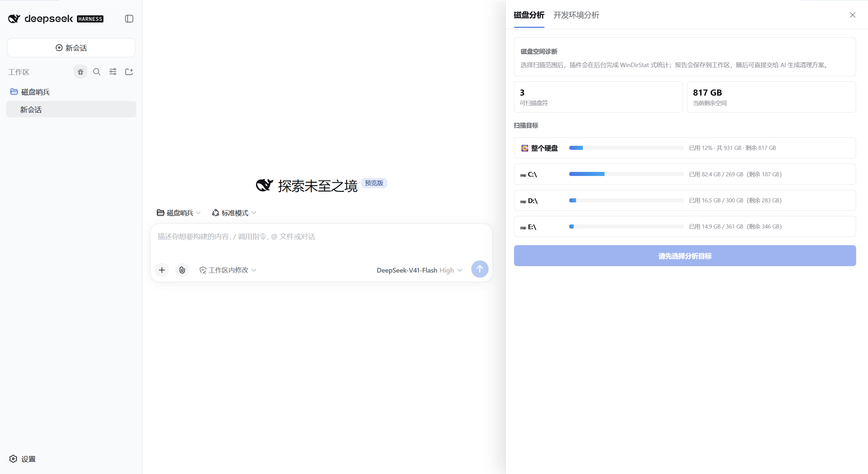Click the 磁盘哨兵 folder icon in sidebar

point(14,92)
